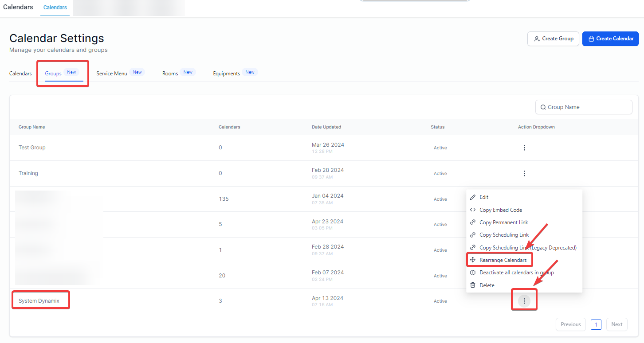Select the Edit pencil icon in the dropdown

tap(474, 197)
